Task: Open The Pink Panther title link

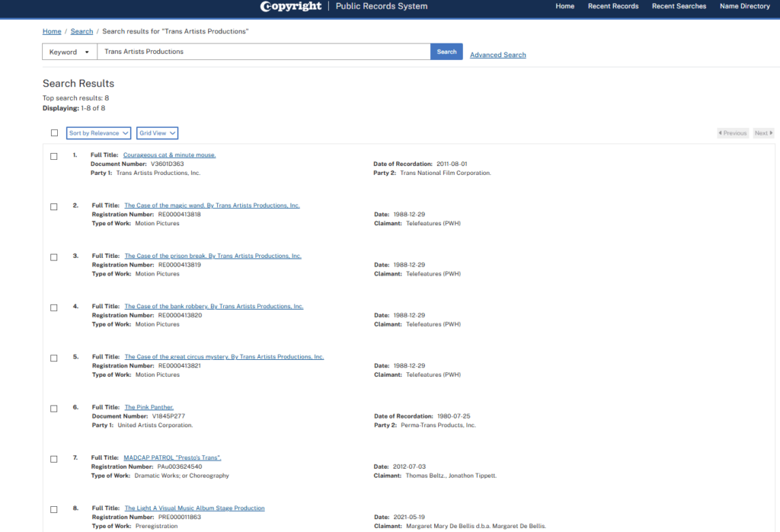Action: [149, 407]
